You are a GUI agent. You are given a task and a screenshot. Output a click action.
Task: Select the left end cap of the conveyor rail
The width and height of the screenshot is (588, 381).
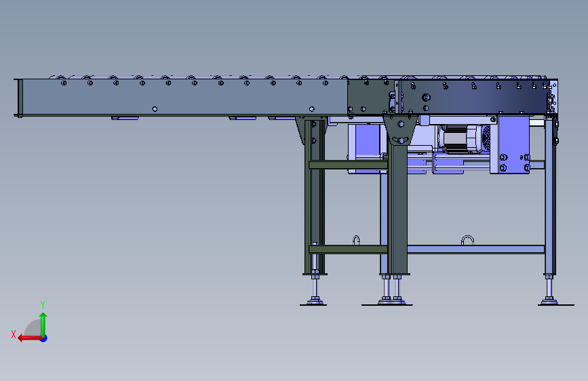(x=19, y=98)
